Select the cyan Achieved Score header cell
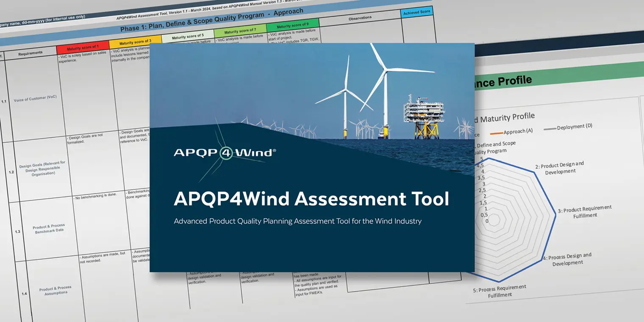 [416, 12]
